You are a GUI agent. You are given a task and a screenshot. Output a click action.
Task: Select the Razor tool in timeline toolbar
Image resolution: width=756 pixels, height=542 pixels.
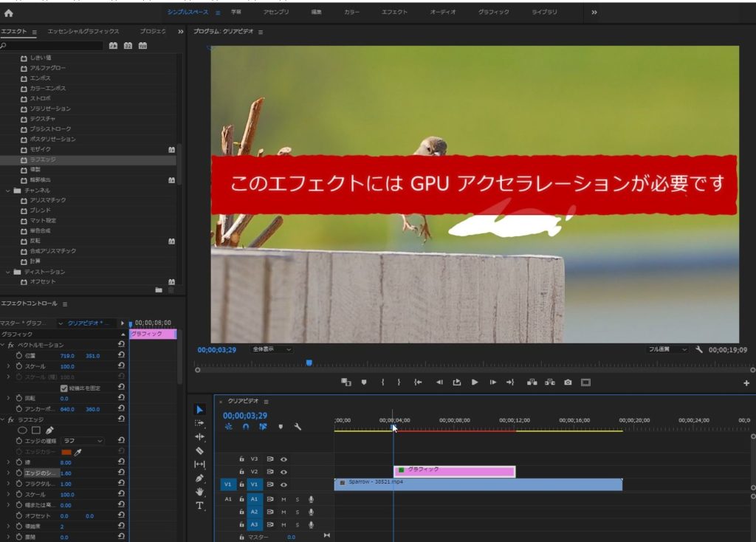click(x=199, y=450)
